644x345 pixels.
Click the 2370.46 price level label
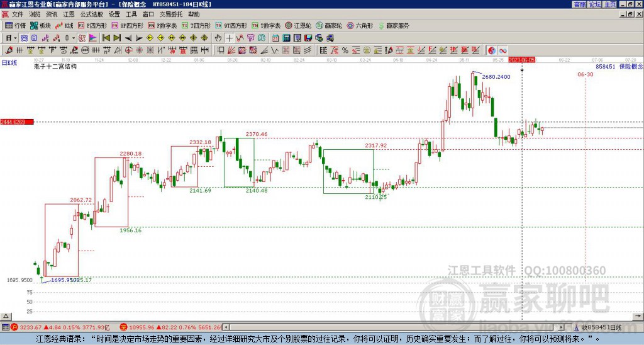click(257, 134)
